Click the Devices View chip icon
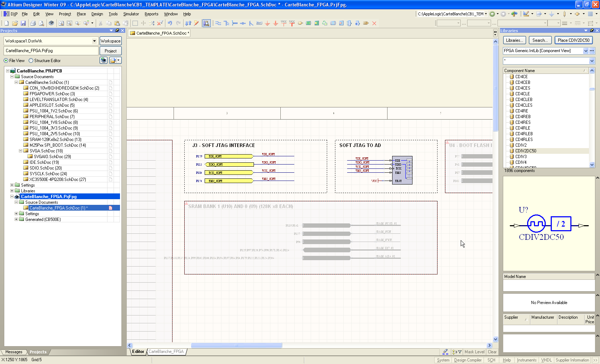600x364 pixels. coord(51,23)
